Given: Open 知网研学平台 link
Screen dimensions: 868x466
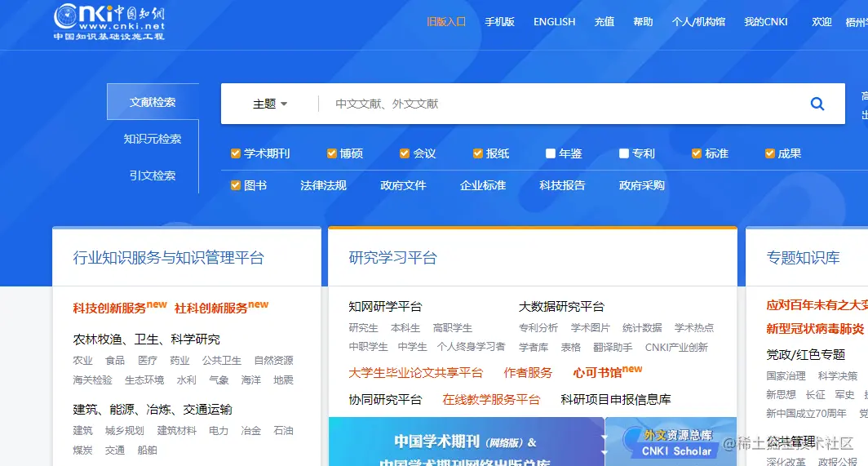Looking at the screenshot, I should click(385, 306).
